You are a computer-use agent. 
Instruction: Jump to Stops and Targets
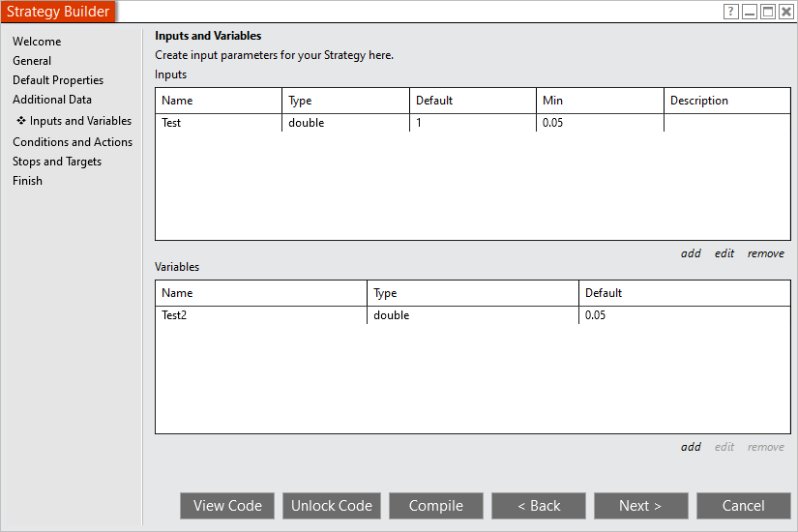(x=57, y=162)
